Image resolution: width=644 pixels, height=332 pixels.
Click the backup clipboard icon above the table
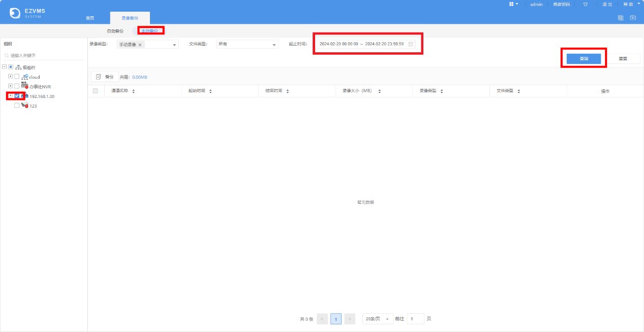tap(99, 76)
